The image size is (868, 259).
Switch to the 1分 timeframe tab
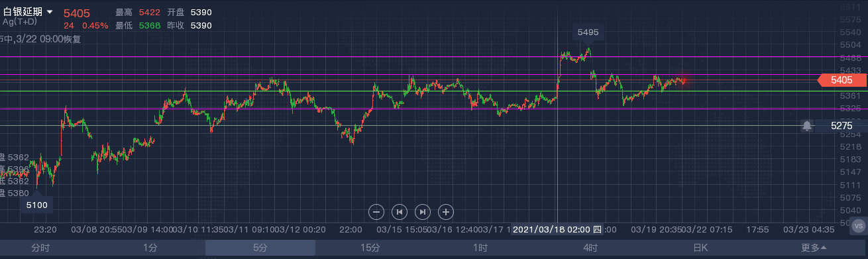(150, 248)
